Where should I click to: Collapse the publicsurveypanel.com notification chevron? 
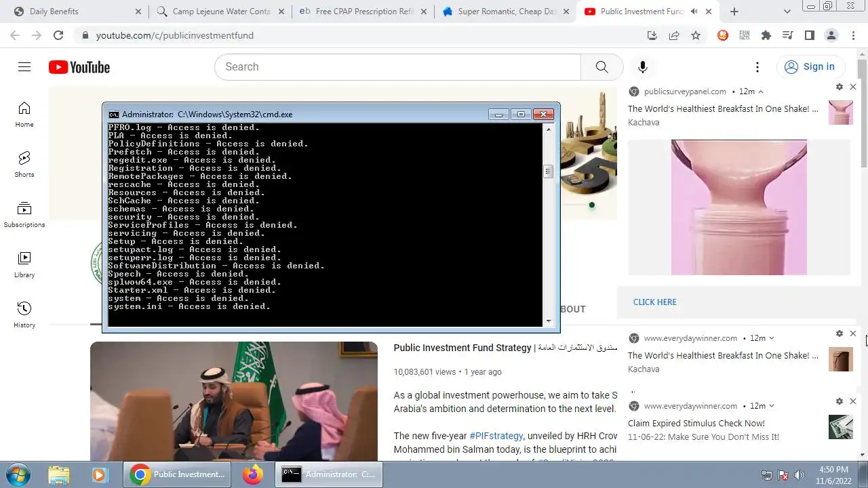tap(761, 91)
